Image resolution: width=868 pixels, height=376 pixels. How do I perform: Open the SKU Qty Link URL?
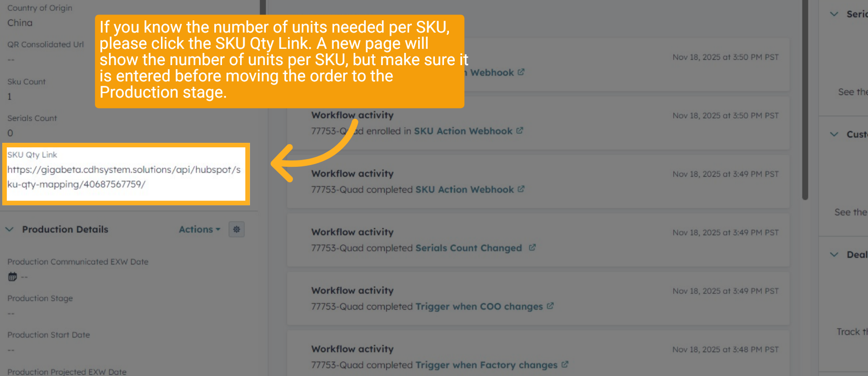click(124, 177)
